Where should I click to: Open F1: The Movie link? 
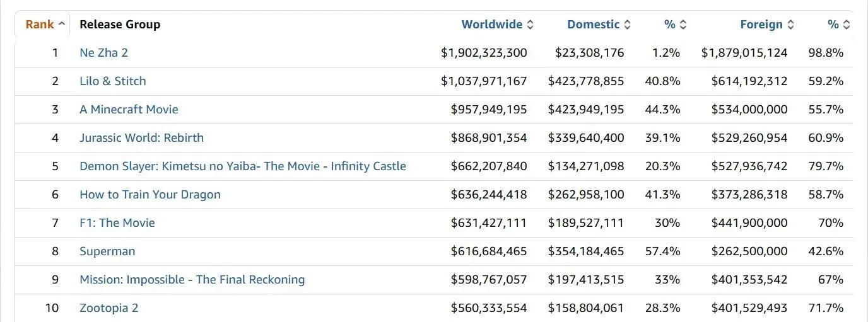[117, 223]
